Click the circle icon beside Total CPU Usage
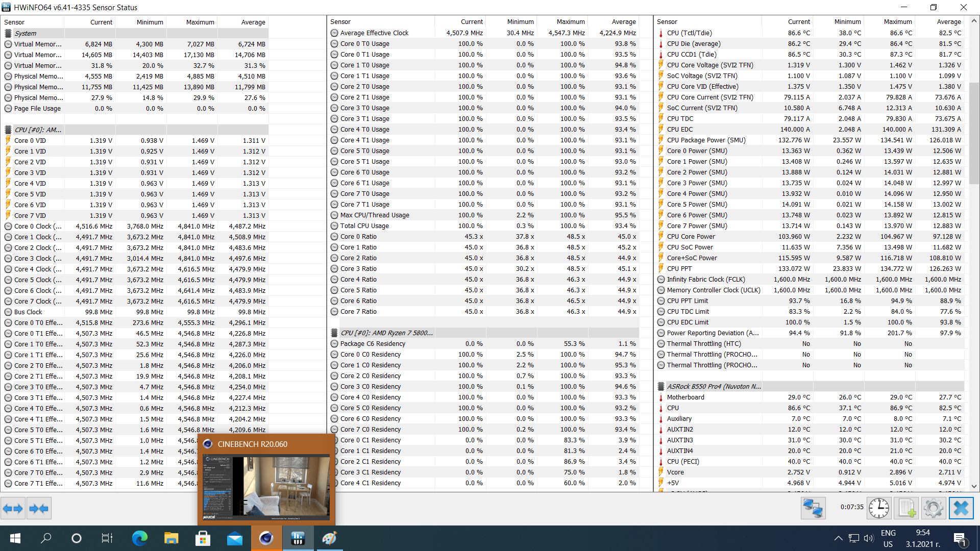The image size is (980, 551). click(334, 226)
